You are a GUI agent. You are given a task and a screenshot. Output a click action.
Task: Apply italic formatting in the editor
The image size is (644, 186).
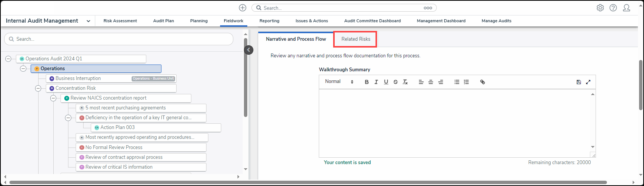[x=376, y=82]
